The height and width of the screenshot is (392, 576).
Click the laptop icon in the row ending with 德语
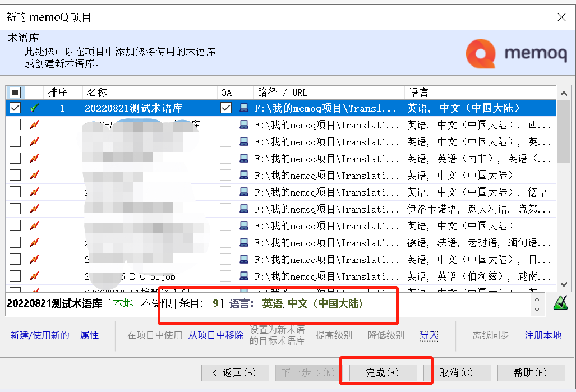[243, 192]
